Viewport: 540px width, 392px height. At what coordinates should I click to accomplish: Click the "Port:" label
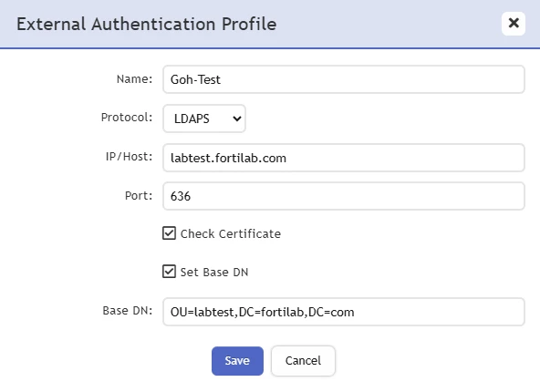(x=139, y=196)
